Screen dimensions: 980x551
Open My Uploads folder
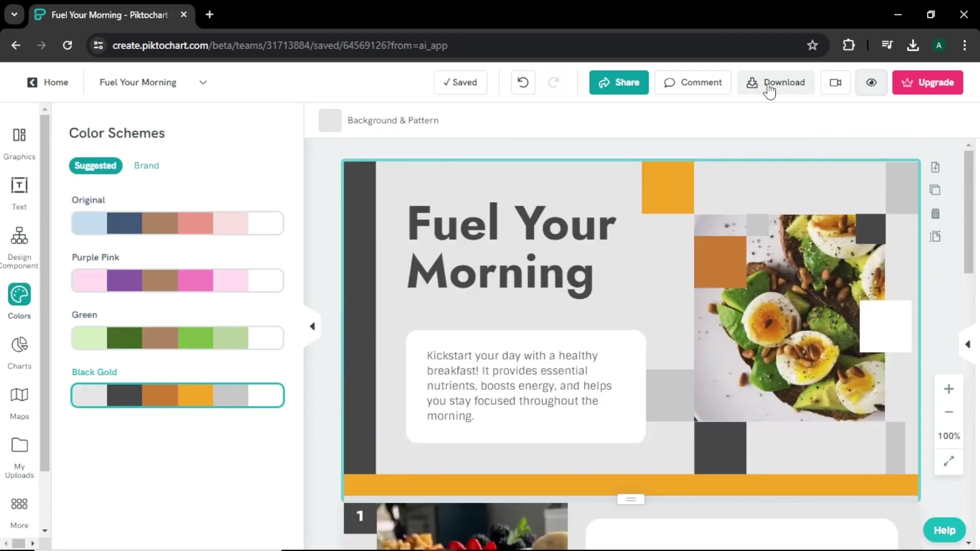(19, 458)
